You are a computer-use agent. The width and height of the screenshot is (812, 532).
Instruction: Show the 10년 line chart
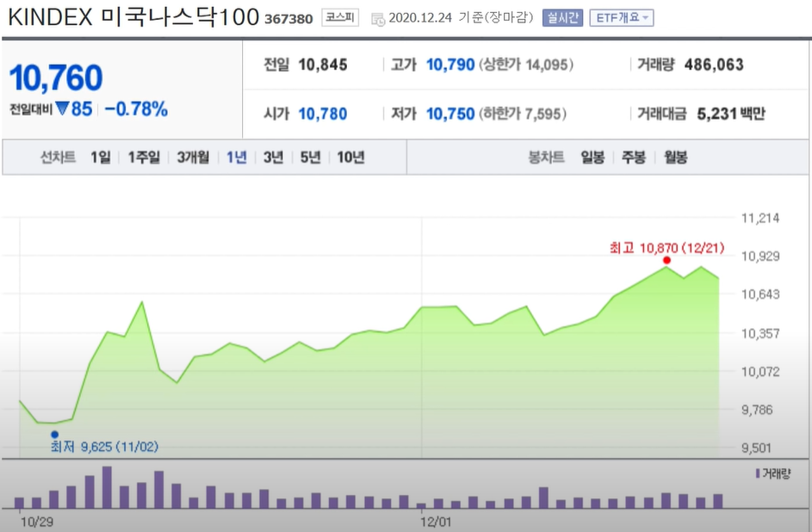(x=350, y=157)
